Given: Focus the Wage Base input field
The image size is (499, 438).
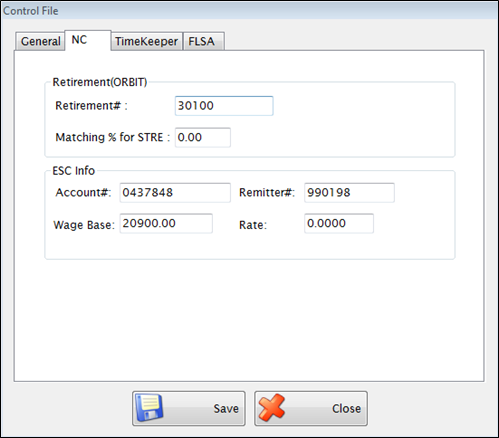Looking at the screenshot, I should [166, 223].
